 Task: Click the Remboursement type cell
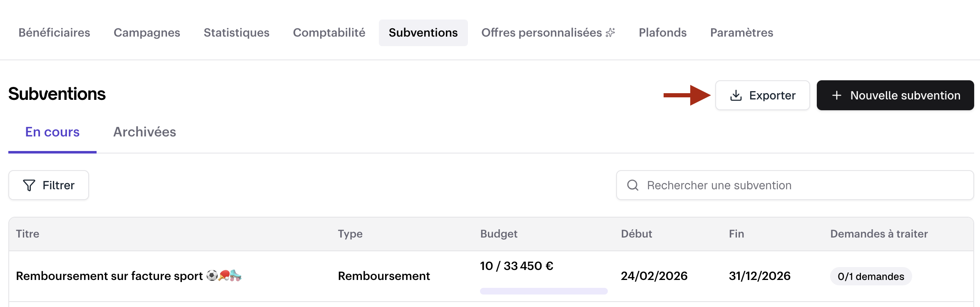pos(384,276)
